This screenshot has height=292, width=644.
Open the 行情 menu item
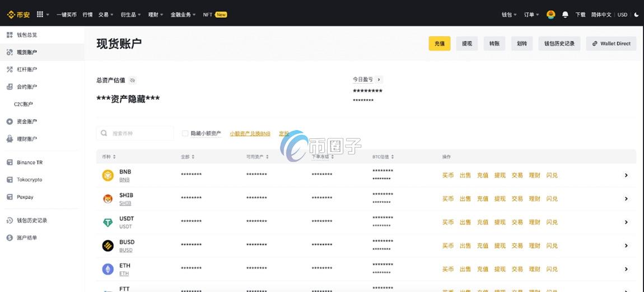coord(87,15)
